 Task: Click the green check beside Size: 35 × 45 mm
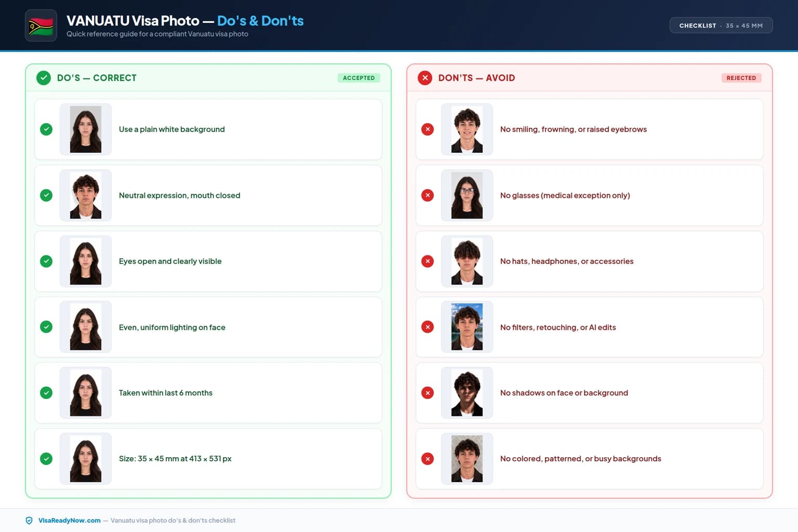tap(46, 459)
